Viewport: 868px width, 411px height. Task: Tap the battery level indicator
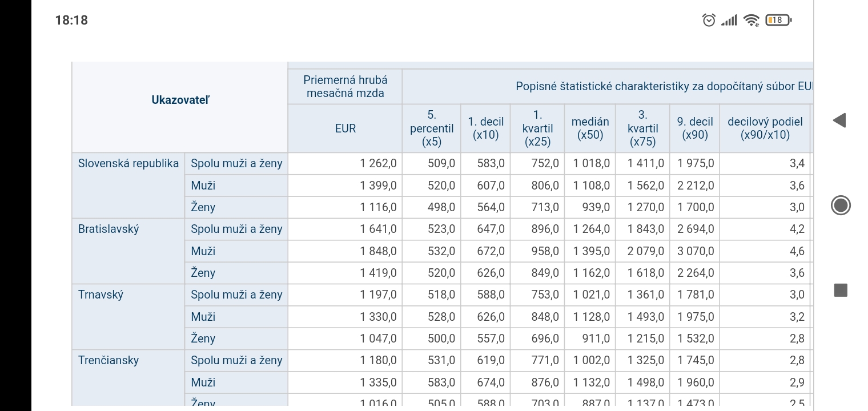[778, 21]
